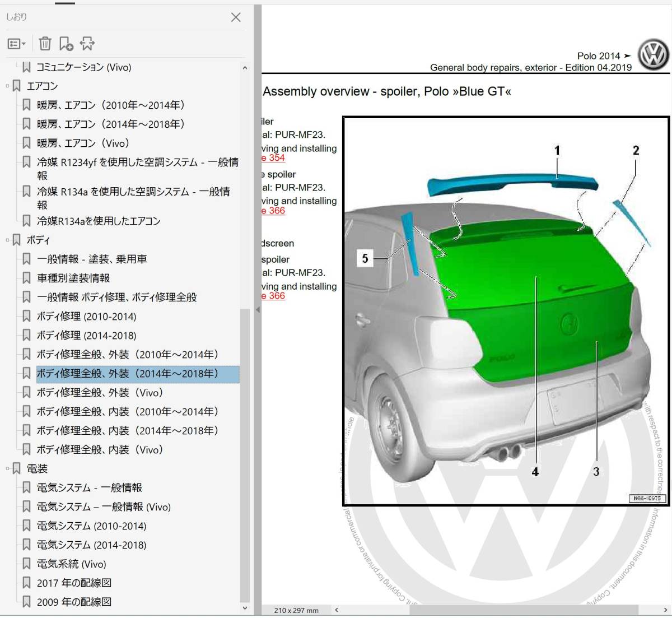672x618 pixels.
Task: Open 一般情報 ボディ修理、ボディ修理全般 bookmark
Action: (x=117, y=298)
